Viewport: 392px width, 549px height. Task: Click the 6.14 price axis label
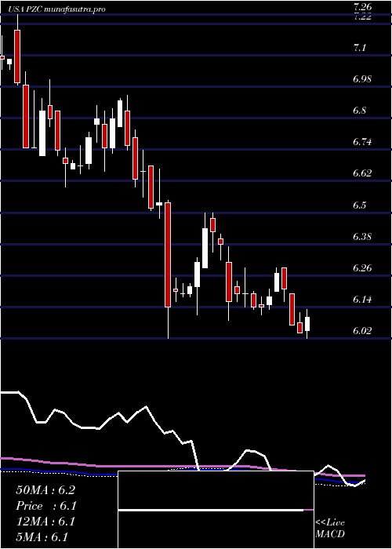tap(362, 300)
